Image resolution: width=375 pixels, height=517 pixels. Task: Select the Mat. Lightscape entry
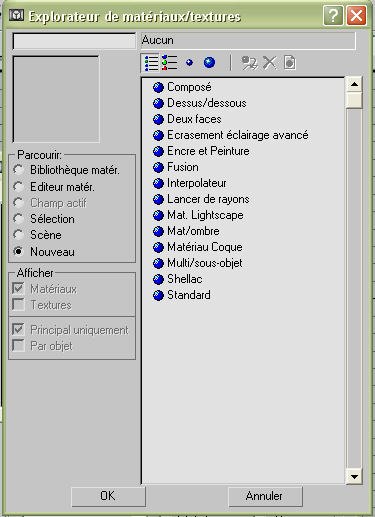coord(205,215)
